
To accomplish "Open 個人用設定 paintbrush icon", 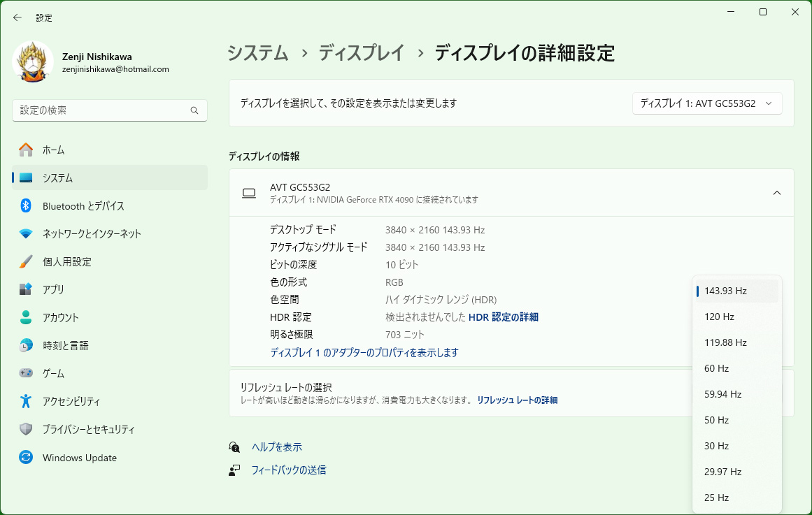I will click(26, 261).
